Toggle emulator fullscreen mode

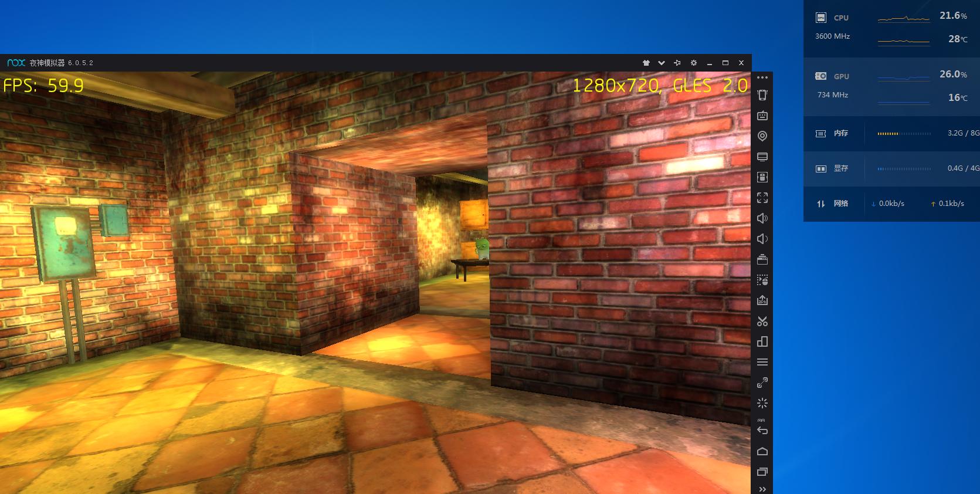(762, 198)
